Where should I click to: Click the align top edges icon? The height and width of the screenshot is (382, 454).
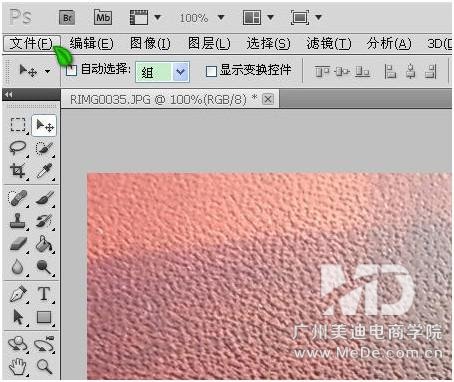[322, 71]
